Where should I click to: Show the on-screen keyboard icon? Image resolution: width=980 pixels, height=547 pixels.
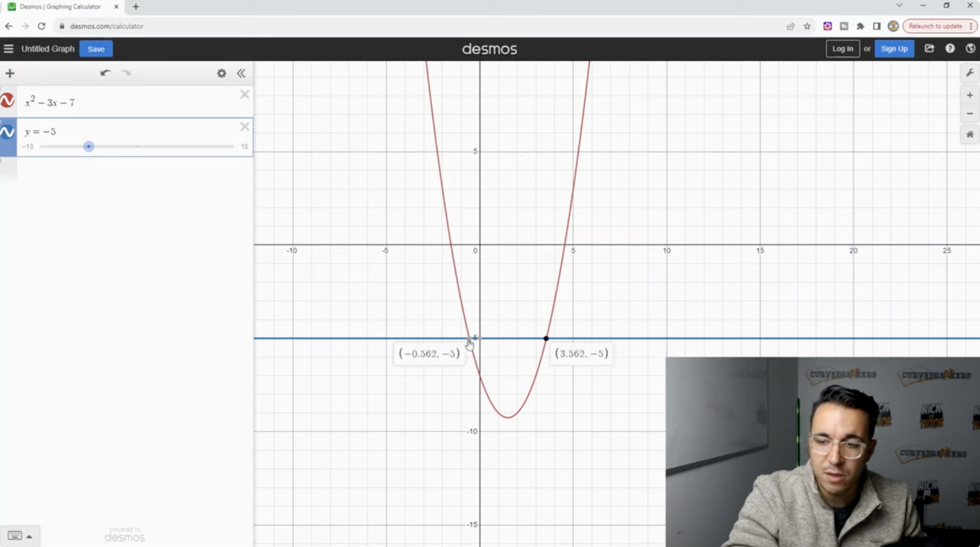(x=15, y=536)
